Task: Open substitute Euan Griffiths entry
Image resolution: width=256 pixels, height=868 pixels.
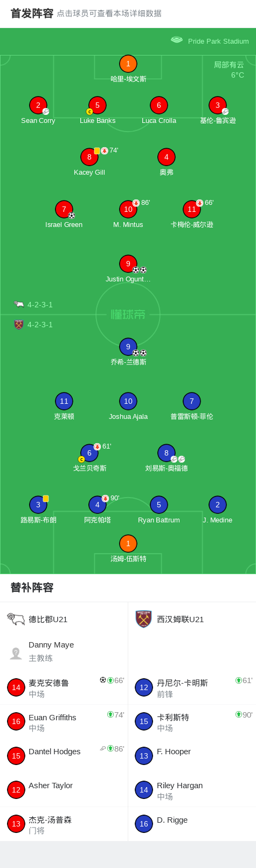Action: (x=64, y=721)
